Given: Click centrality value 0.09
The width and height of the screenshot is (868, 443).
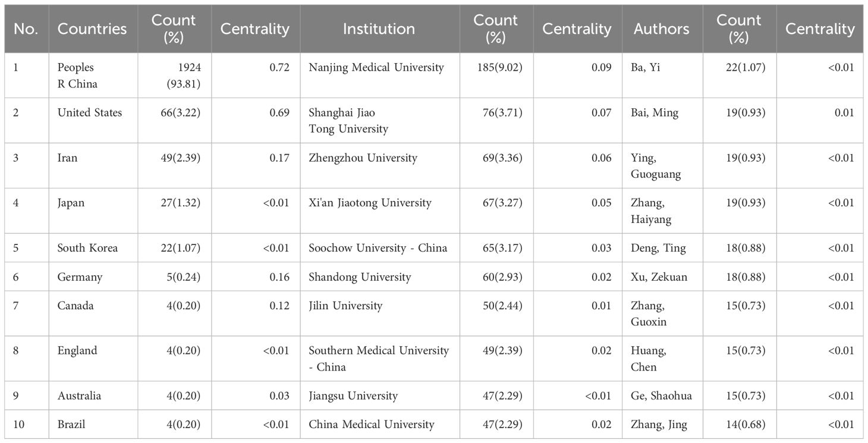Looking at the screenshot, I should [x=601, y=67].
